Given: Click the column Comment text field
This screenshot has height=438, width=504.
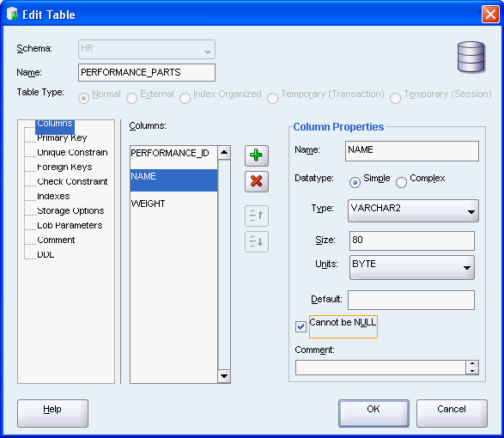Looking at the screenshot, I should (380, 368).
